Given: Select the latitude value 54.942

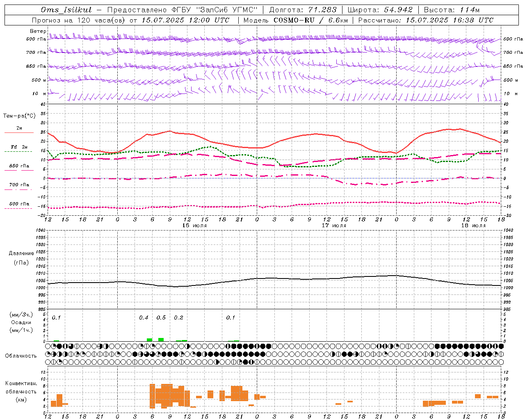Looking at the screenshot, I should tap(398, 10).
